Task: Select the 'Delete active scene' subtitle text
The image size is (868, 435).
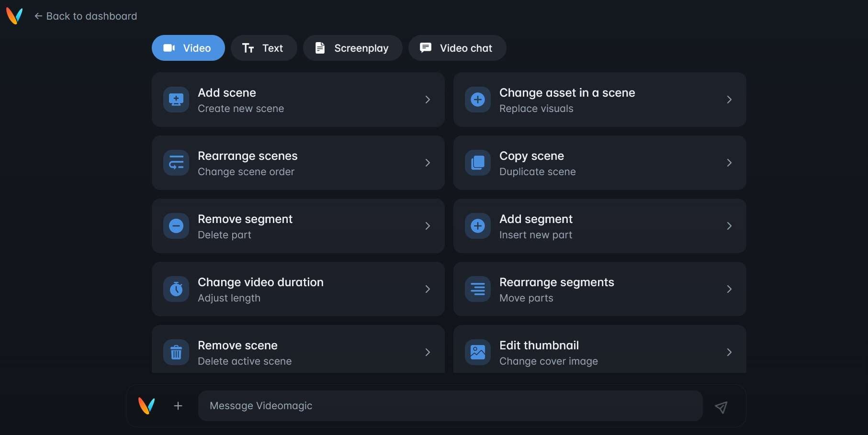Action: [x=245, y=361]
